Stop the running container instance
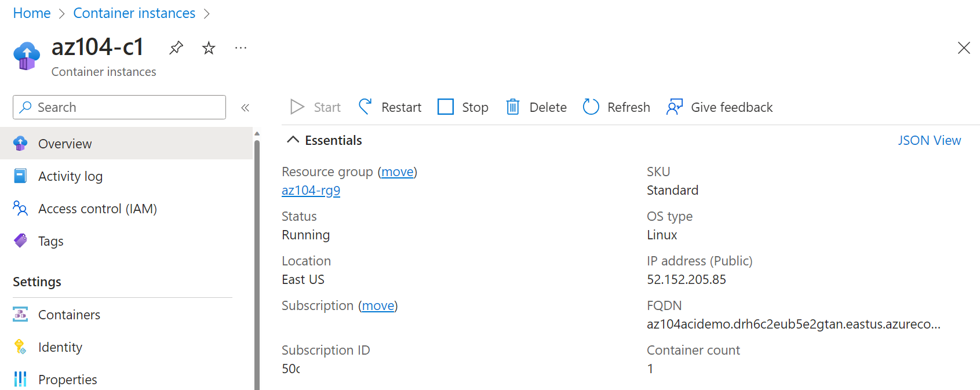The image size is (980, 390). (463, 107)
